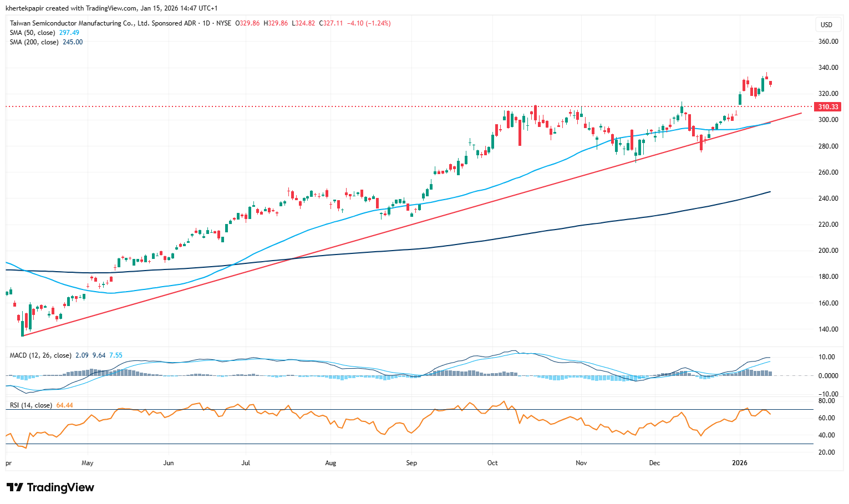Click the RSI value 64.44
This screenshot has width=849, height=504.
65,405
